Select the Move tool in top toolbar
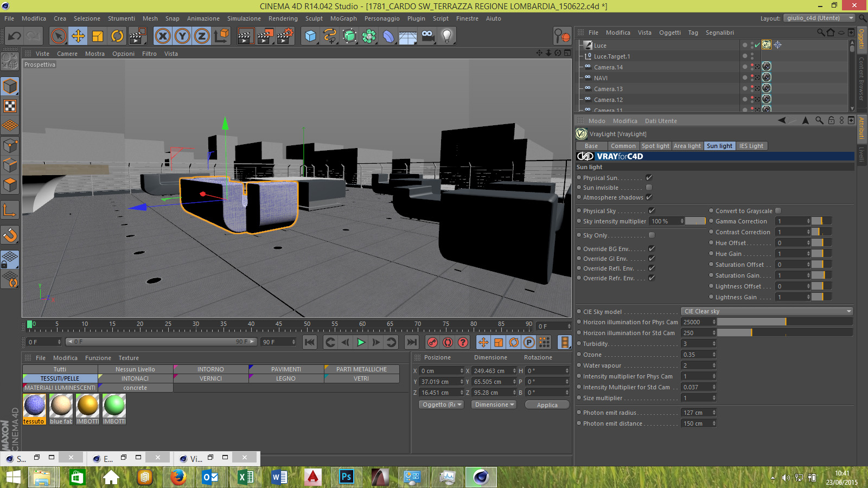This screenshot has height=488, width=868. coord(78,36)
